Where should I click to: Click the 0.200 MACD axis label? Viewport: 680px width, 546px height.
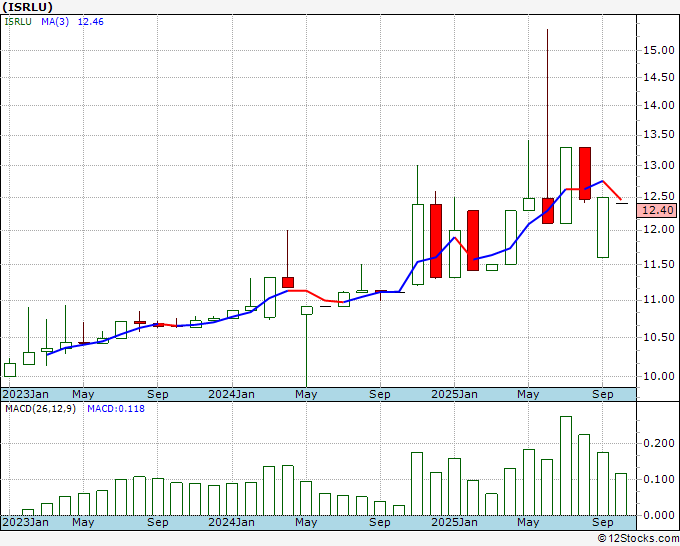click(x=659, y=443)
